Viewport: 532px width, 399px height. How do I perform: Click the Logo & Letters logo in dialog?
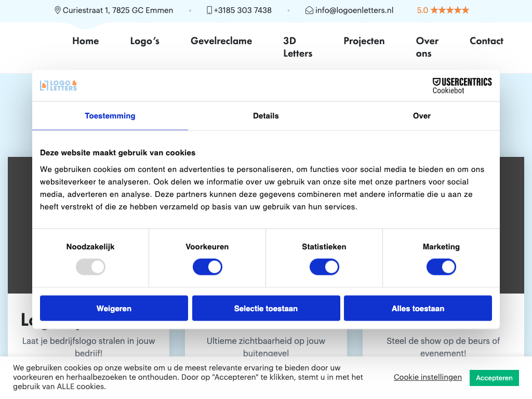(x=59, y=86)
